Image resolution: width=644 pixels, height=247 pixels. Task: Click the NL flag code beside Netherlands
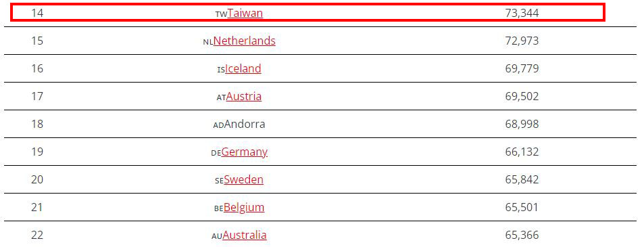208,42
